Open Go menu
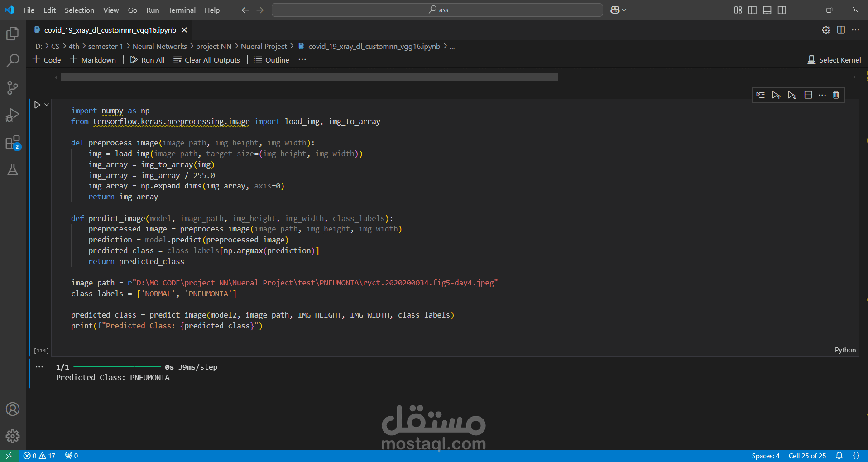868x462 pixels. pos(133,10)
